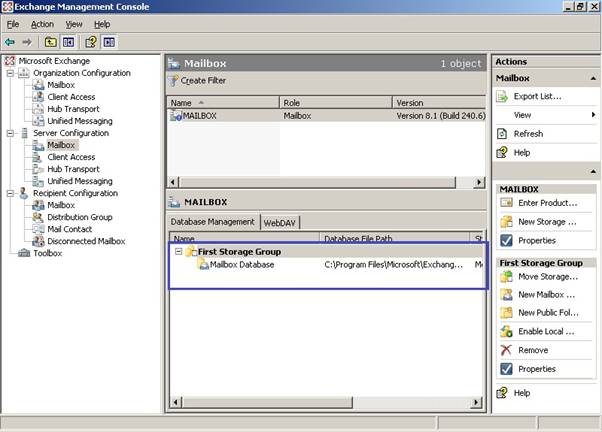Switch to the Database Management tab
Viewport: 602px width, 432px height.
(212, 222)
